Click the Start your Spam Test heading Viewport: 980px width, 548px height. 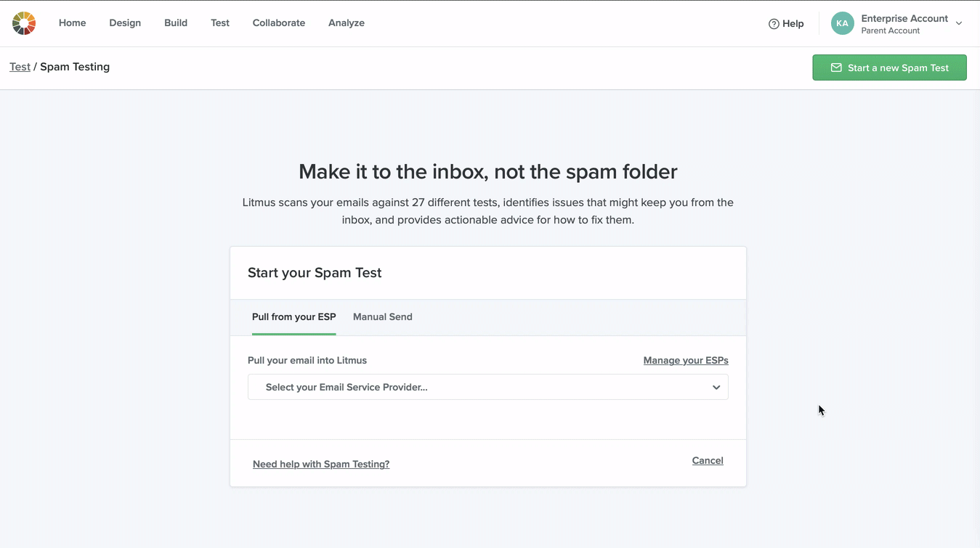tap(315, 273)
